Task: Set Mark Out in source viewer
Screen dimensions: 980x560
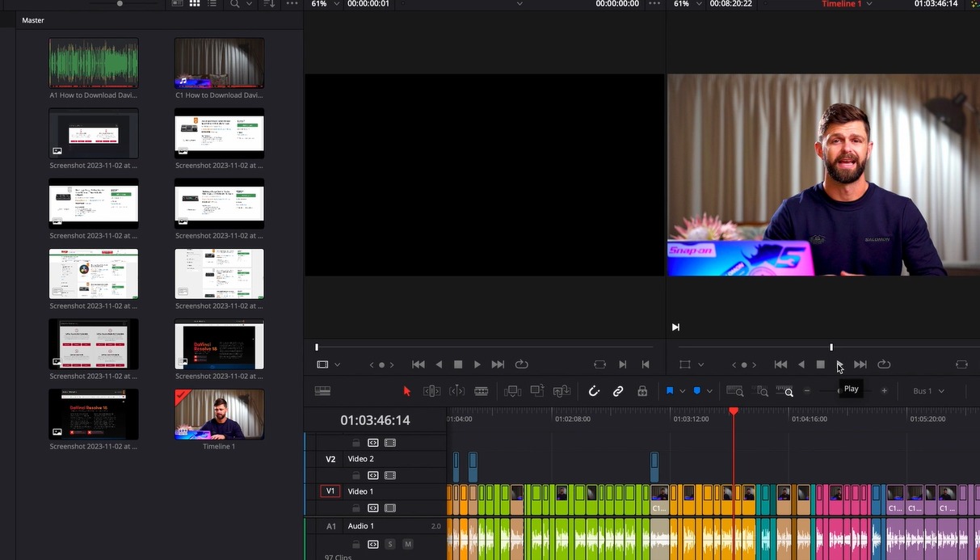Action: click(646, 364)
